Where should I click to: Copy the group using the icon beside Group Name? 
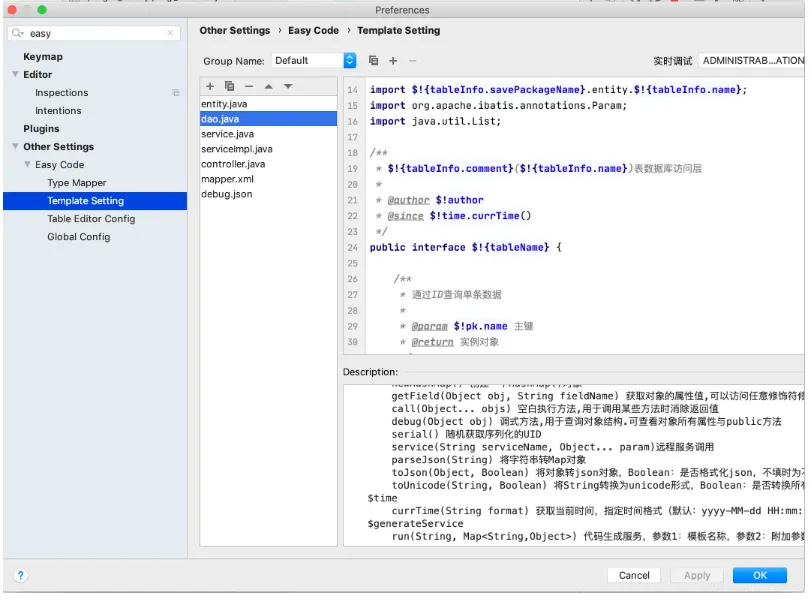(x=373, y=61)
